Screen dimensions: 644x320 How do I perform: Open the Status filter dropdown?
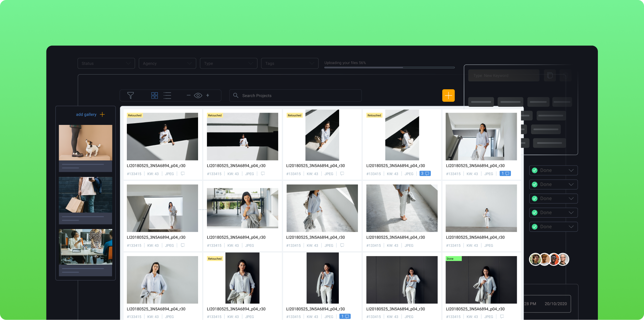106,63
